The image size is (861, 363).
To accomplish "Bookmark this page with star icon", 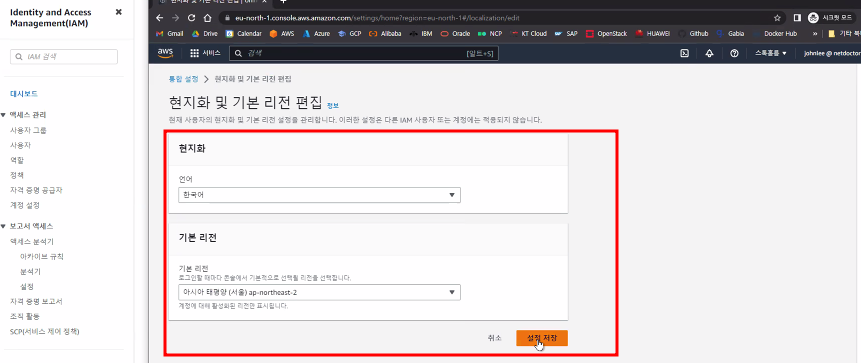I will click(777, 18).
